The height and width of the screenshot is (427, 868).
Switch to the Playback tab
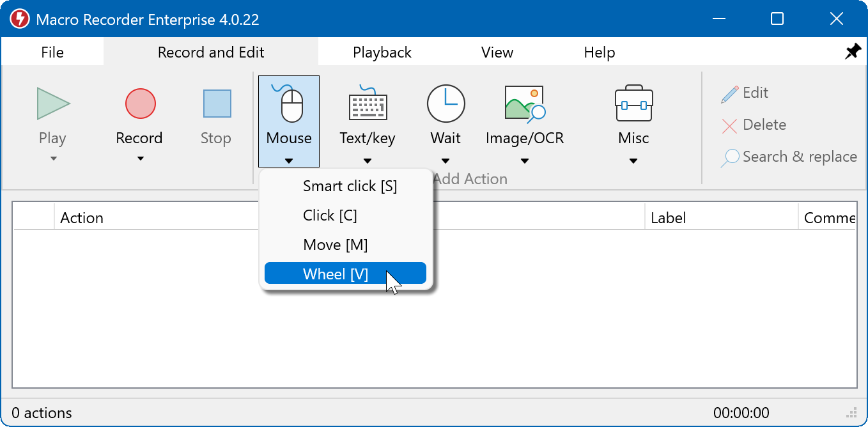tap(382, 52)
